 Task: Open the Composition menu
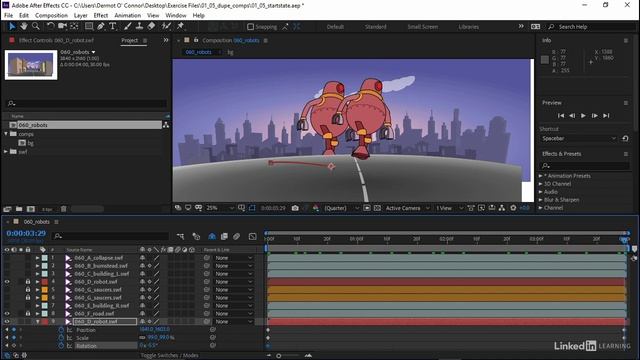(51, 16)
